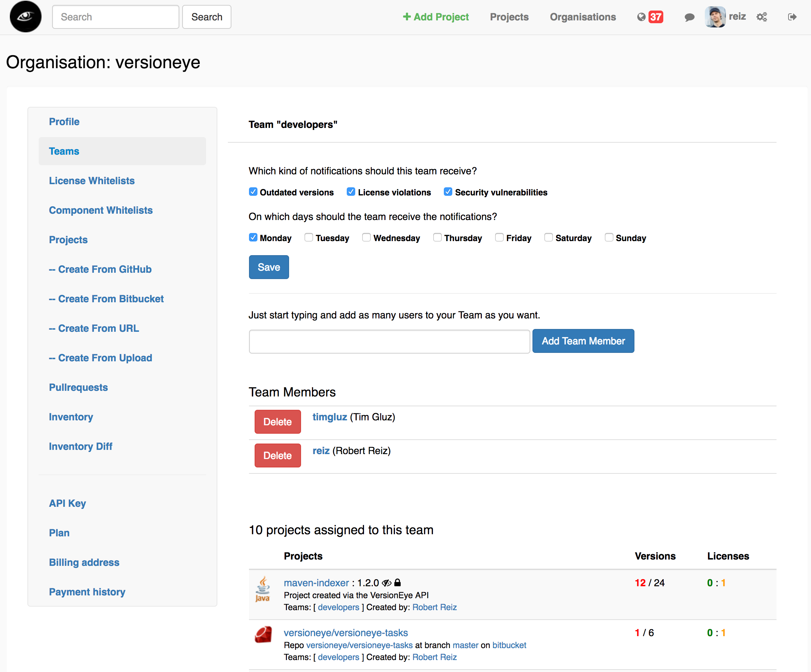This screenshot has width=811, height=672.
Task: Click the Licenses column header
Action: pos(728,556)
